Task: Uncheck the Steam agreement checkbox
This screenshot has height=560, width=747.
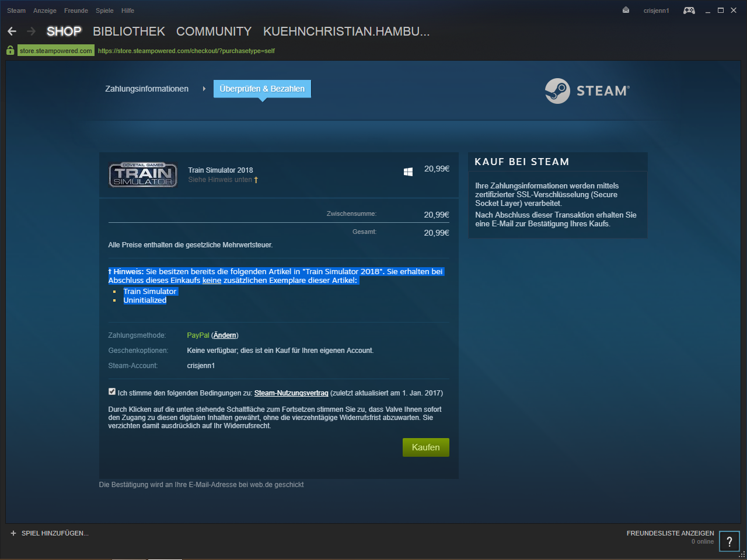Action: coord(112,391)
